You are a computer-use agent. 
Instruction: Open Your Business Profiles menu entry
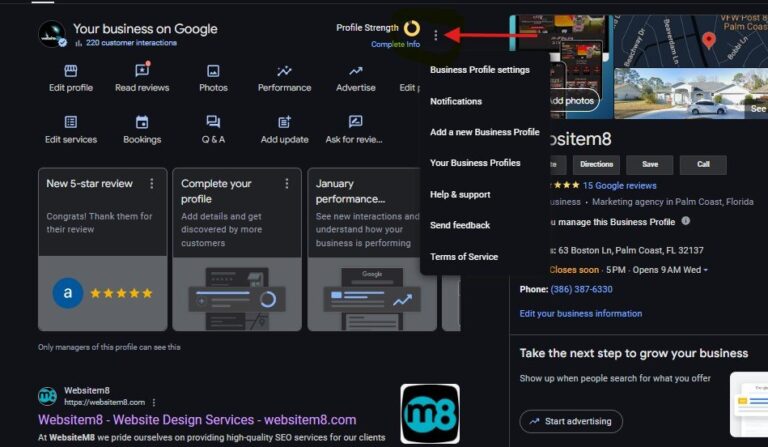(x=475, y=163)
